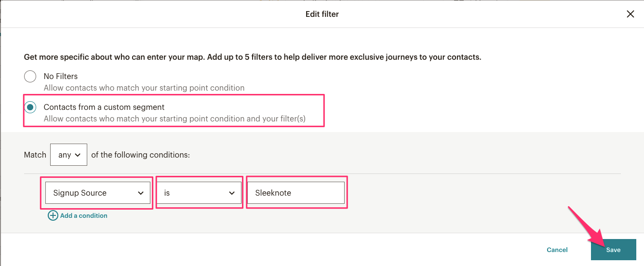Open the Match any/all dropdown

pos(68,155)
